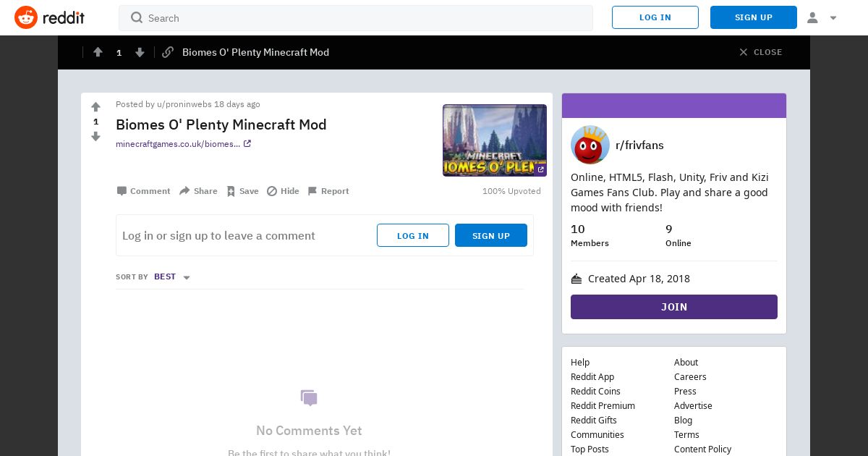
Task: Open the Help footer link
Action: [x=580, y=363]
